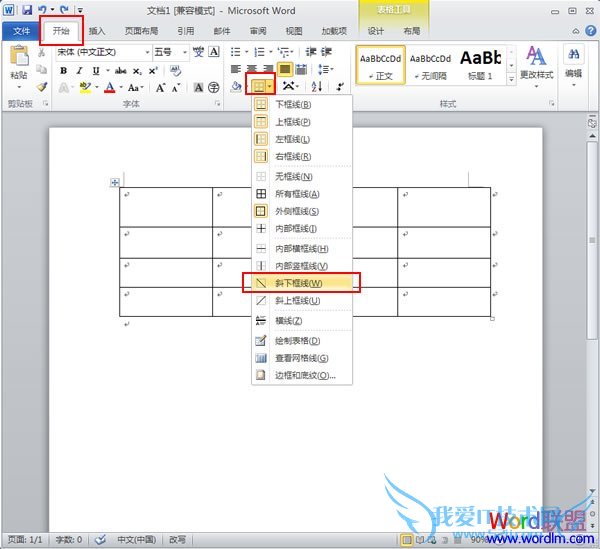Click the Font Color red A button
The width and height of the screenshot is (600, 549).
coord(110,88)
